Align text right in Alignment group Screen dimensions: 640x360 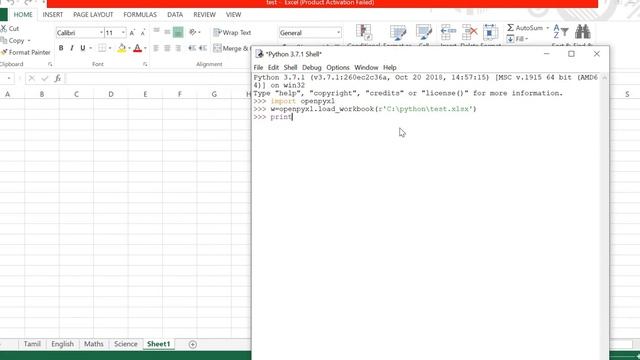178,48
